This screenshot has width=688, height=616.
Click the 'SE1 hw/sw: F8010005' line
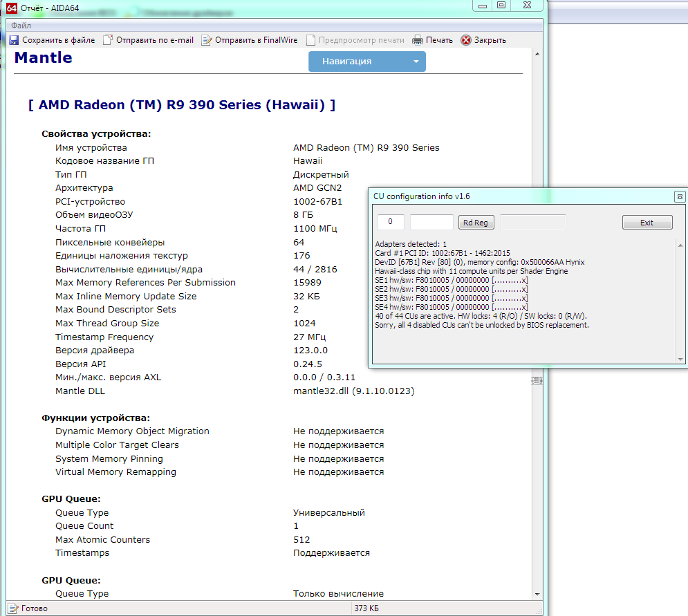tap(451, 280)
